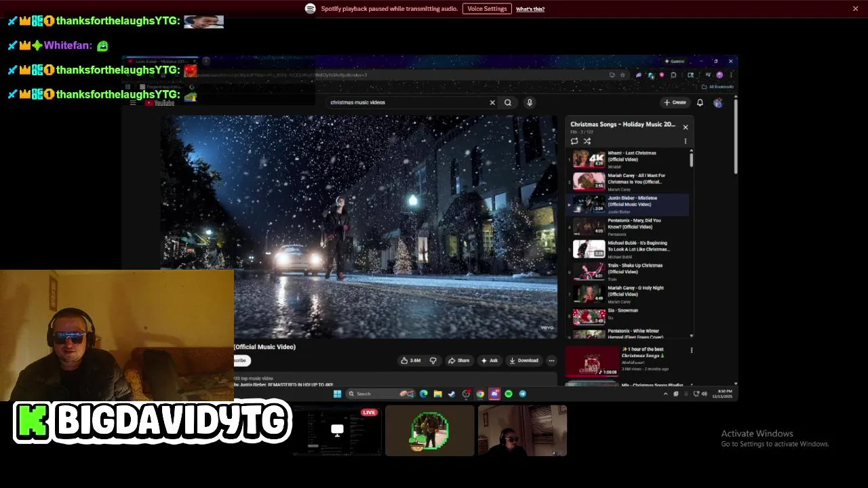
Task: Open more actions ellipsis beside Download
Action: (x=551, y=361)
